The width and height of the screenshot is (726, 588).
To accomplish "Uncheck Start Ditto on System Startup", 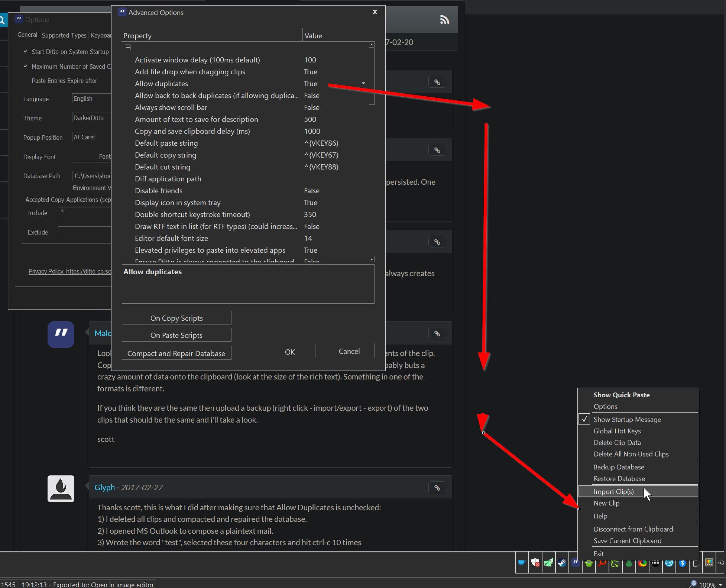I will tap(26, 51).
